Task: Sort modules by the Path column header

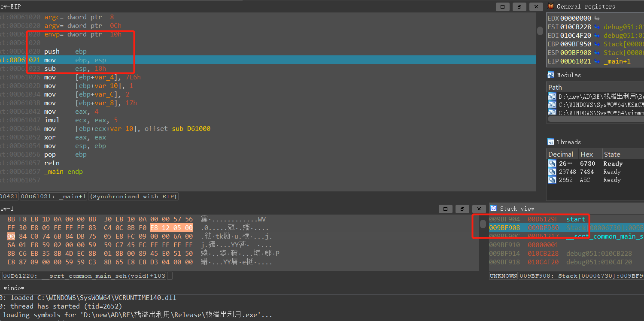Action: 555,87
